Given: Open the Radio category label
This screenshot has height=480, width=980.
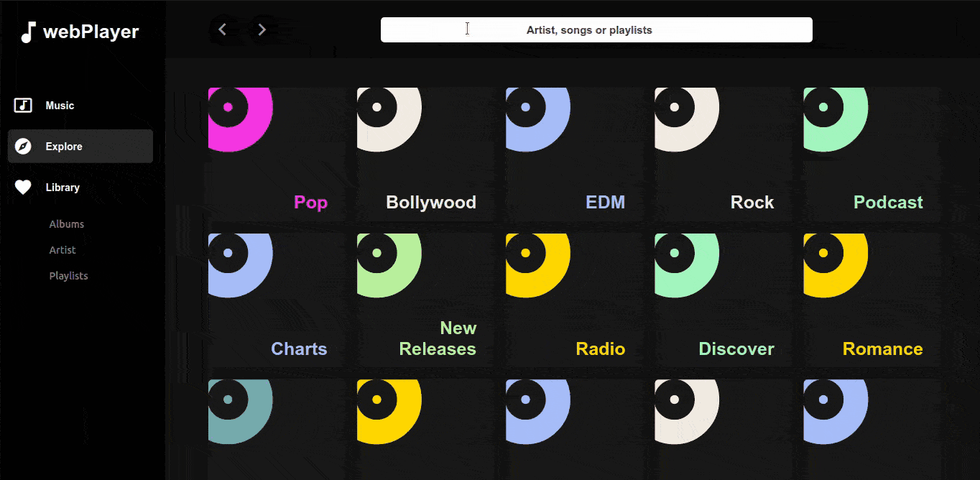Looking at the screenshot, I should tap(601, 349).
